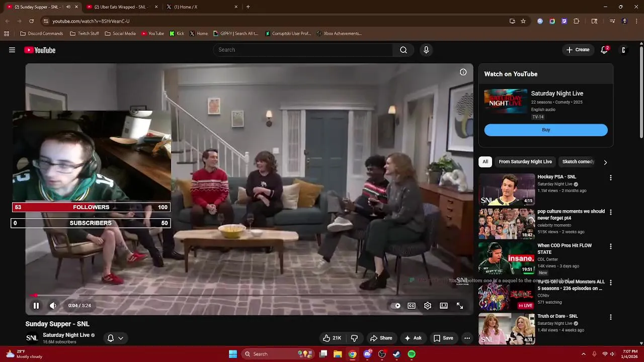Select the All filter chip

pyautogui.click(x=485, y=162)
